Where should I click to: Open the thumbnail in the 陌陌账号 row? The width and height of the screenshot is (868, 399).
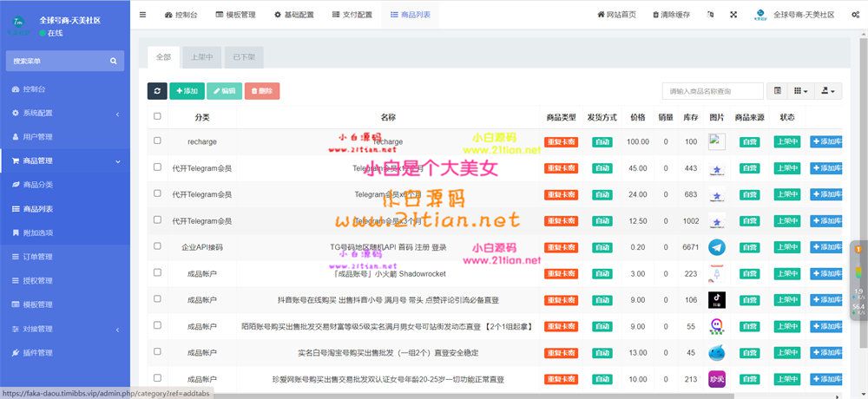[x=717, y=326]
